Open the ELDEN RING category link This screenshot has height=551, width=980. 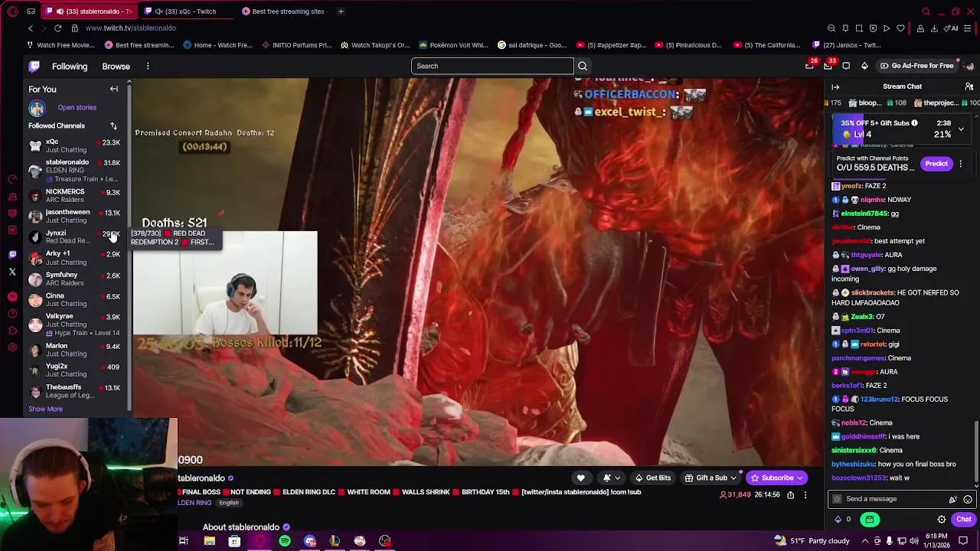[x=194, y=503]
